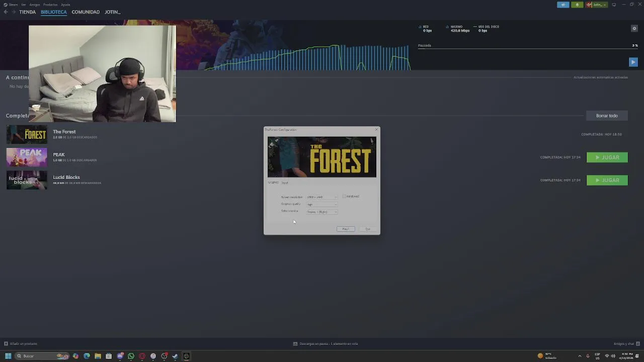
Task: Open WhatsApp from the taskbar
Action: (131, 356)
